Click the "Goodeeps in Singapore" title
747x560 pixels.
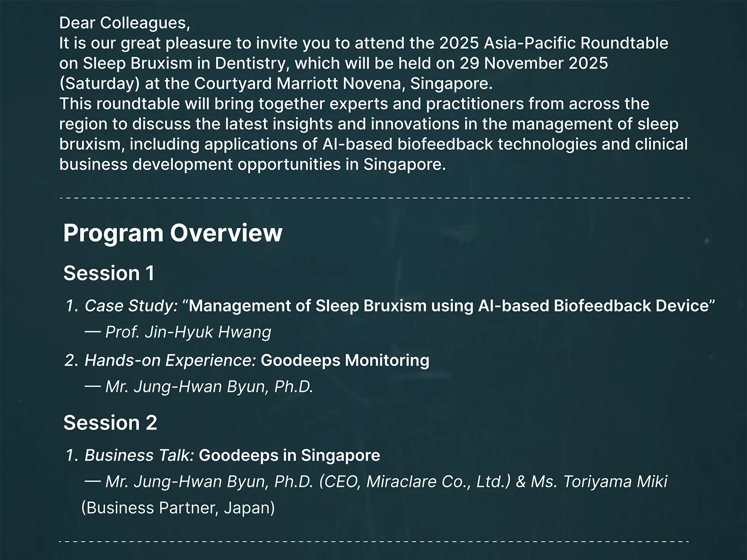point(289,455)
